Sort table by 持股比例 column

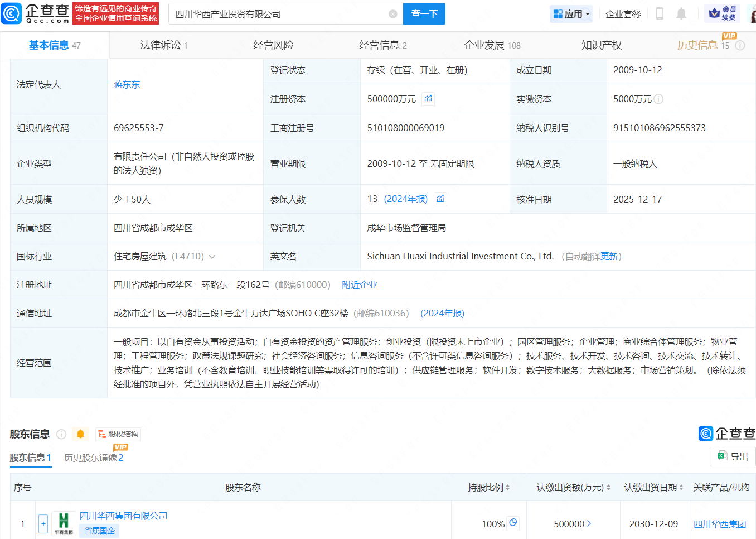click(489, 488)
